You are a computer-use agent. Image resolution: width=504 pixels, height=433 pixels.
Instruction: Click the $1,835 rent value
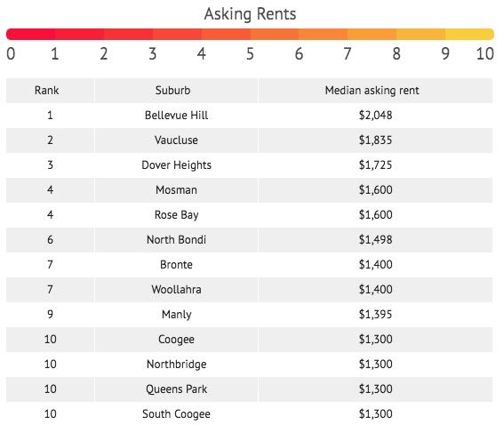point(375,140)
